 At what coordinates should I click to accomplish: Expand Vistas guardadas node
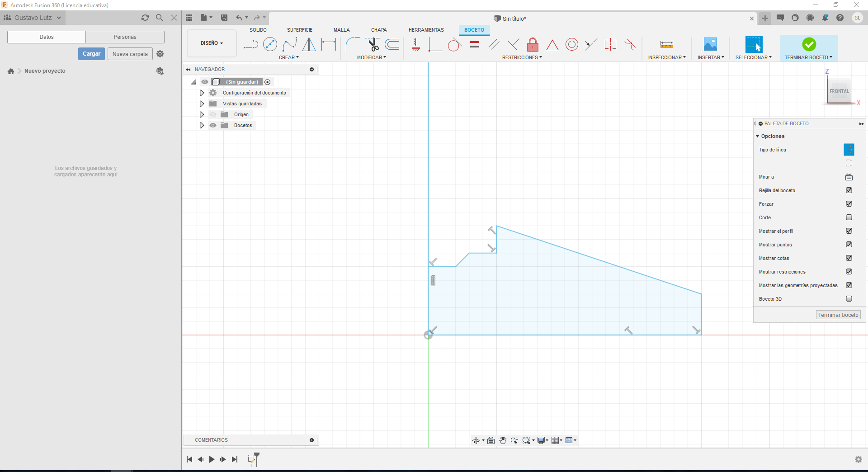(202, 104)
